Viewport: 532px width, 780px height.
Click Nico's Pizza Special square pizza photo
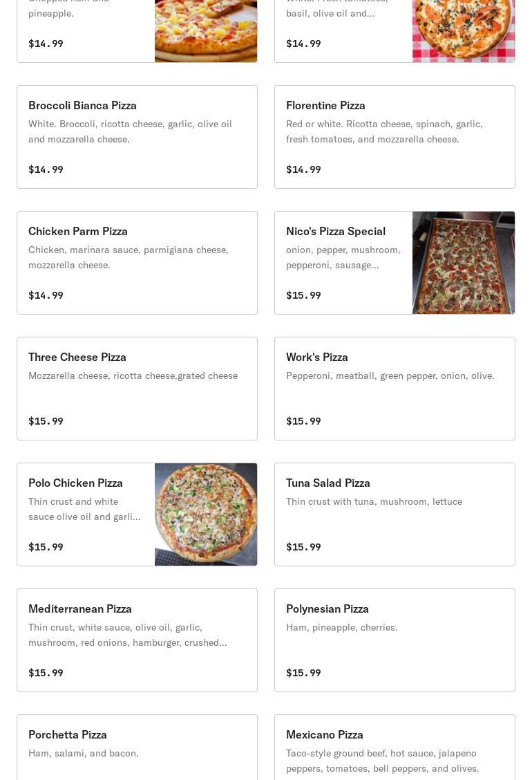pos(464,263)
